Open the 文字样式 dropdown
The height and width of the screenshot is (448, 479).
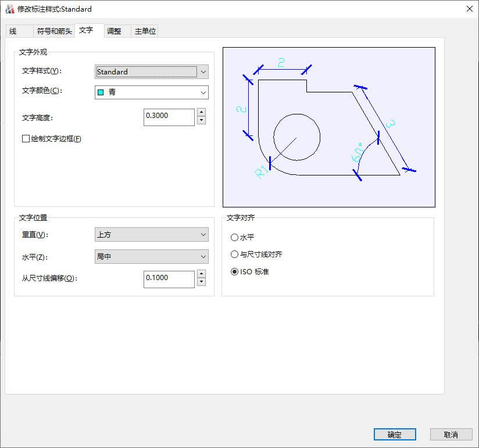tap(203, 71)
